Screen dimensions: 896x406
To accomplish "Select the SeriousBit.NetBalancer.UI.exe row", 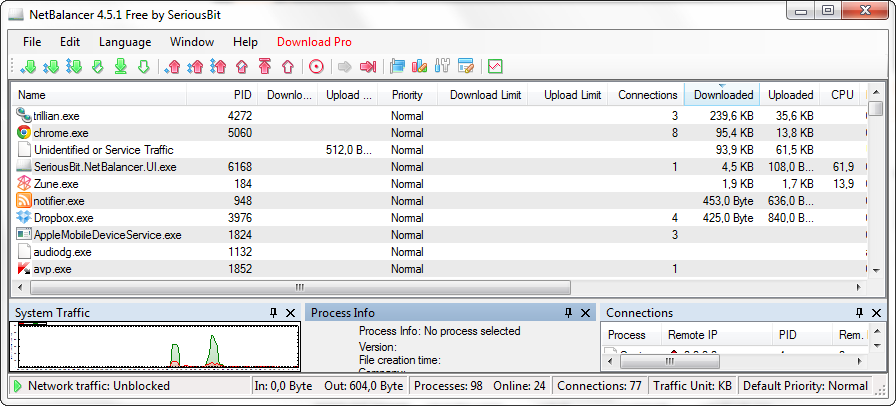I will pyautogui.click(x=439, y=167).
